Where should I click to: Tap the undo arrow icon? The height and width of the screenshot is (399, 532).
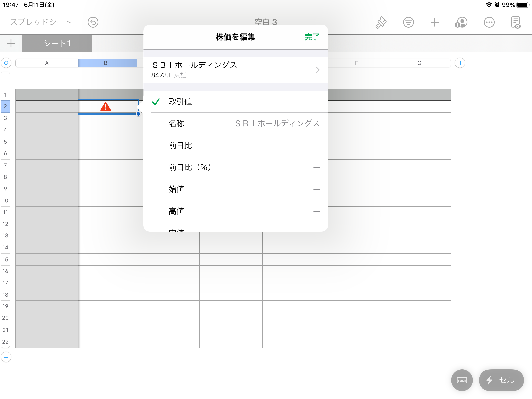(x=93, y=22)
